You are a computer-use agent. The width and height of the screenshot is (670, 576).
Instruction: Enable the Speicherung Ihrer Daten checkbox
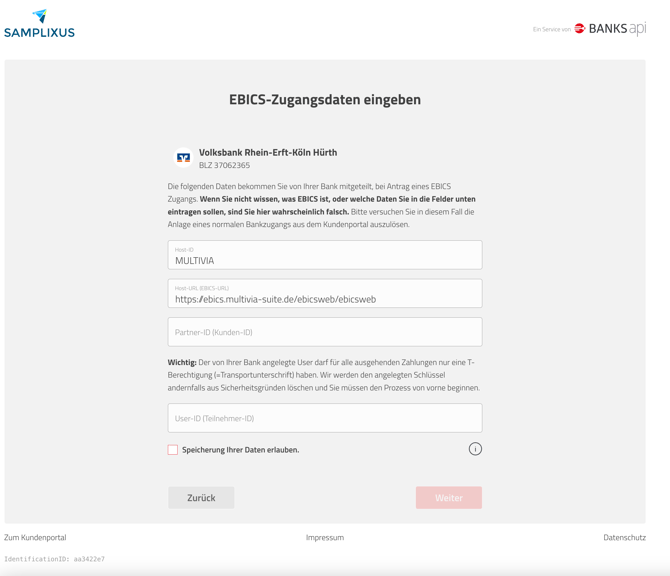173,450
